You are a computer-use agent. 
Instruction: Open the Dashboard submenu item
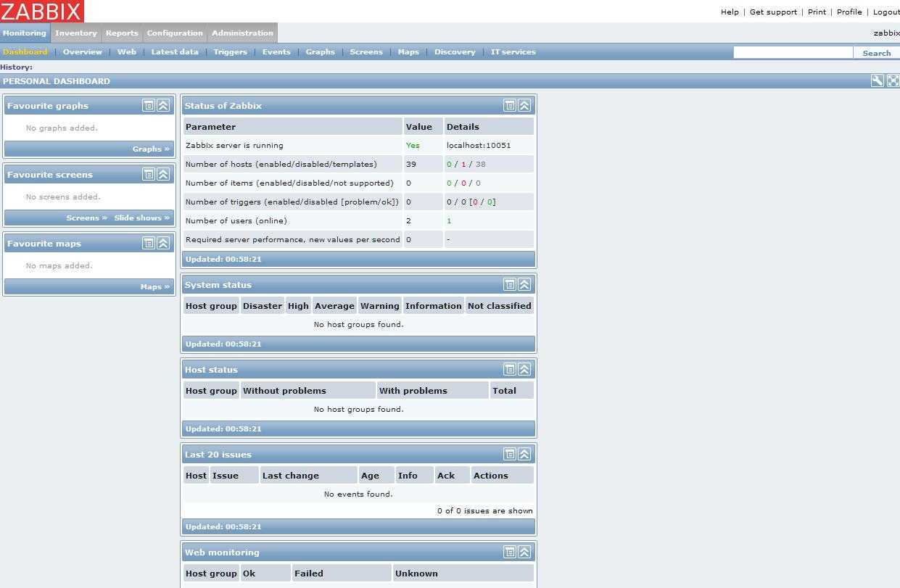(x=25, y=51)
